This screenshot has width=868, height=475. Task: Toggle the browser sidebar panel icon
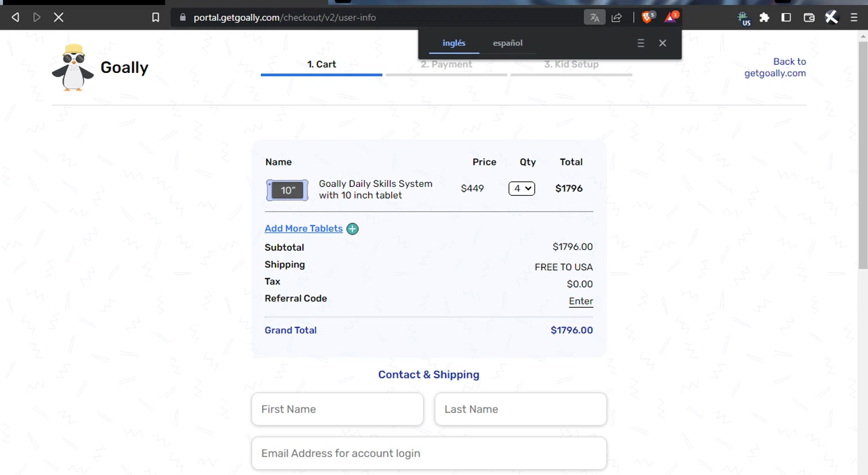tap(786, 17)
